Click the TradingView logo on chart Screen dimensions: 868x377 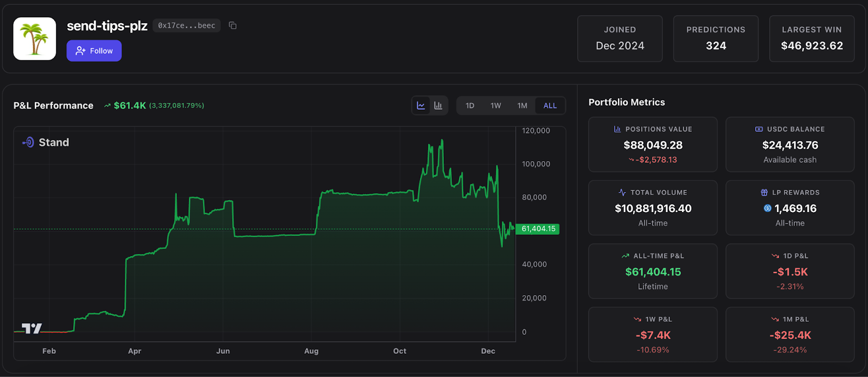pyautogui.click(x=31, y=328)
